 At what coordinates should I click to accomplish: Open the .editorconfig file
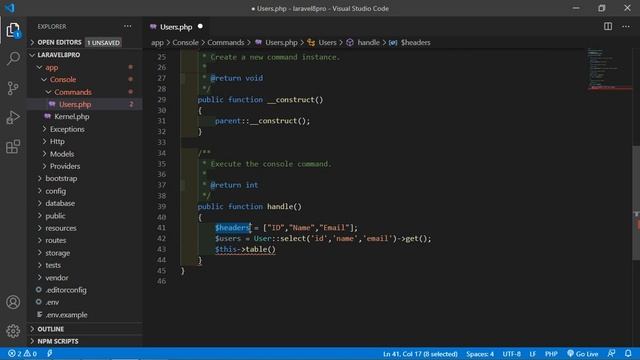click(84, 290)
